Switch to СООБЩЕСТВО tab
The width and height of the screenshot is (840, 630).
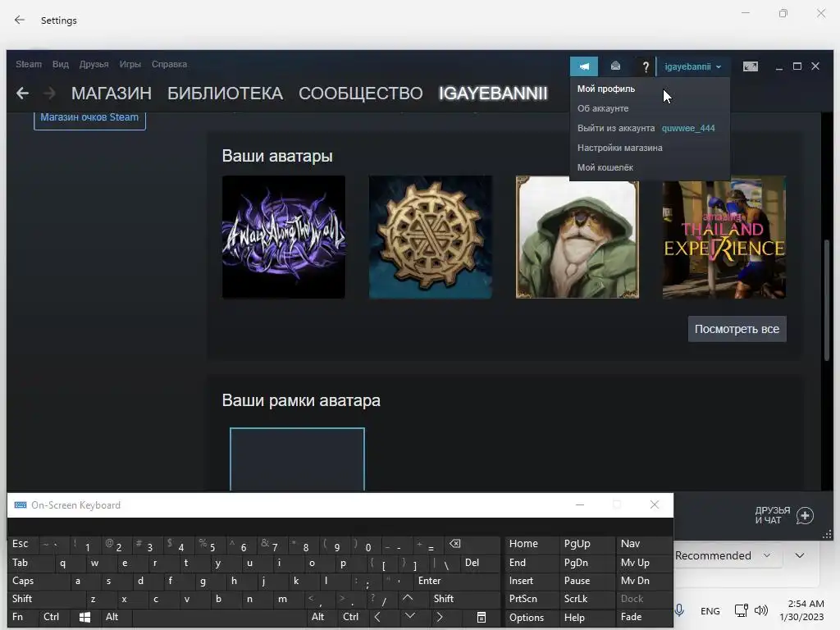pos(361,94)
